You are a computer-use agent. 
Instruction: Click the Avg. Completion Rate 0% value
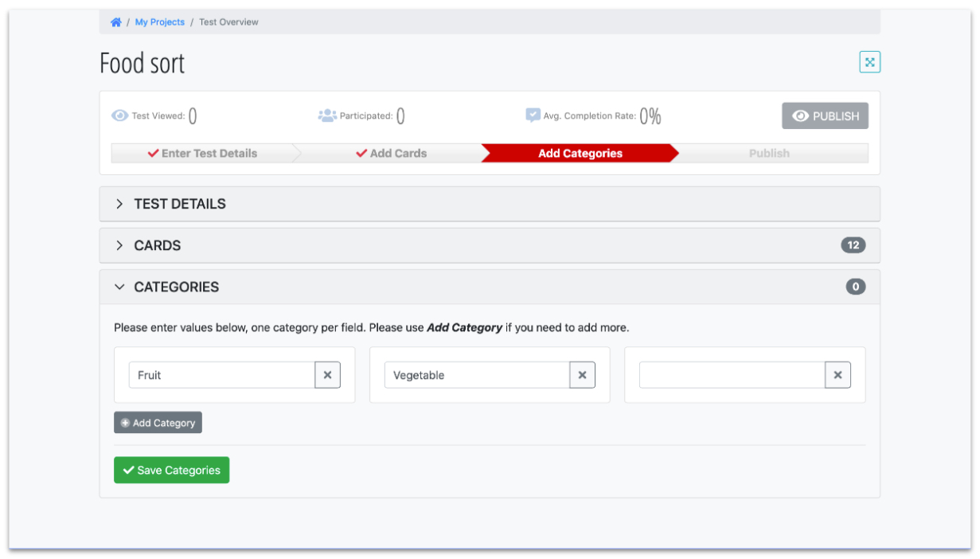coord(650,116)
